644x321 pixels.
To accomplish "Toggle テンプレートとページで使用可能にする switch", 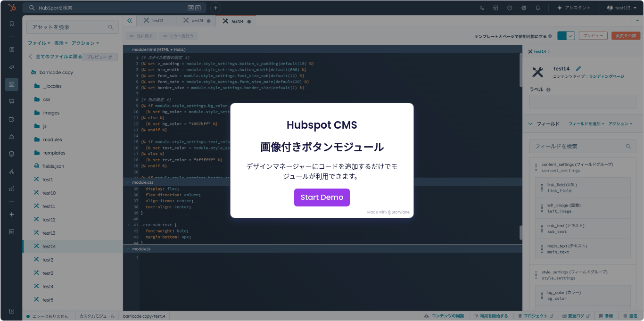I will [x=566, y=36].
